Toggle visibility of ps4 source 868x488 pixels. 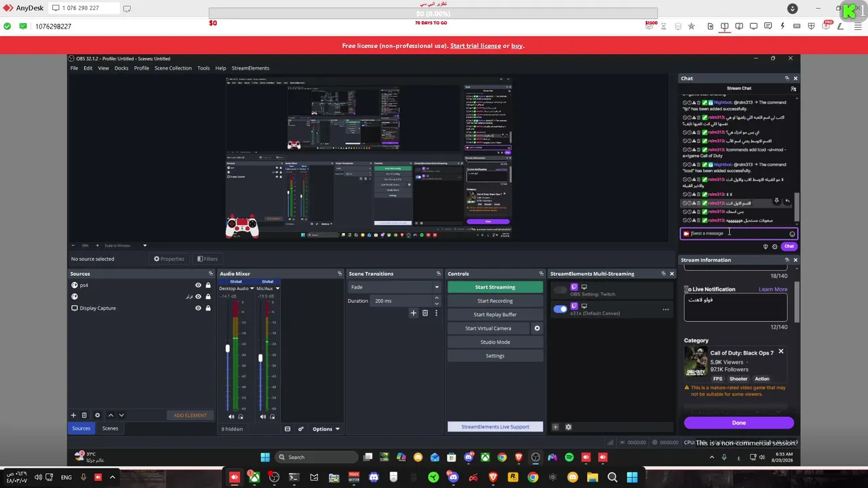pos(198,285)
